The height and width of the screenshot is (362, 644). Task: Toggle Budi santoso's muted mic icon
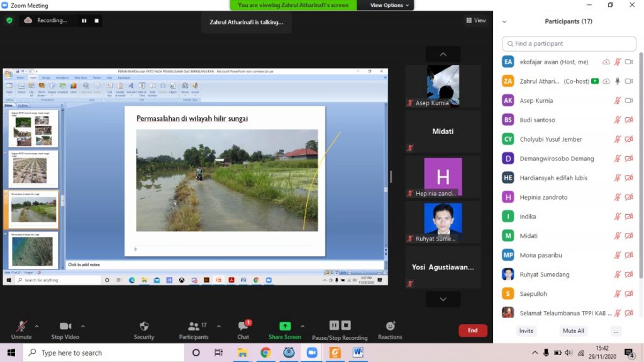click(617, 120)
